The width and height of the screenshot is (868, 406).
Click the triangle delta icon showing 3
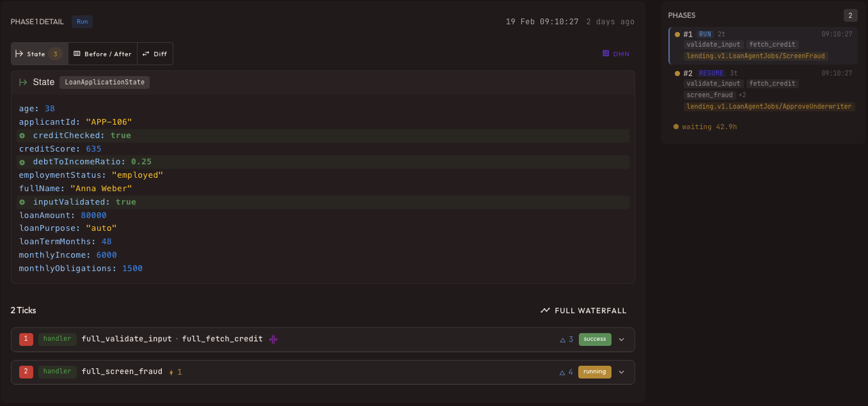click(x=562, y=339)
